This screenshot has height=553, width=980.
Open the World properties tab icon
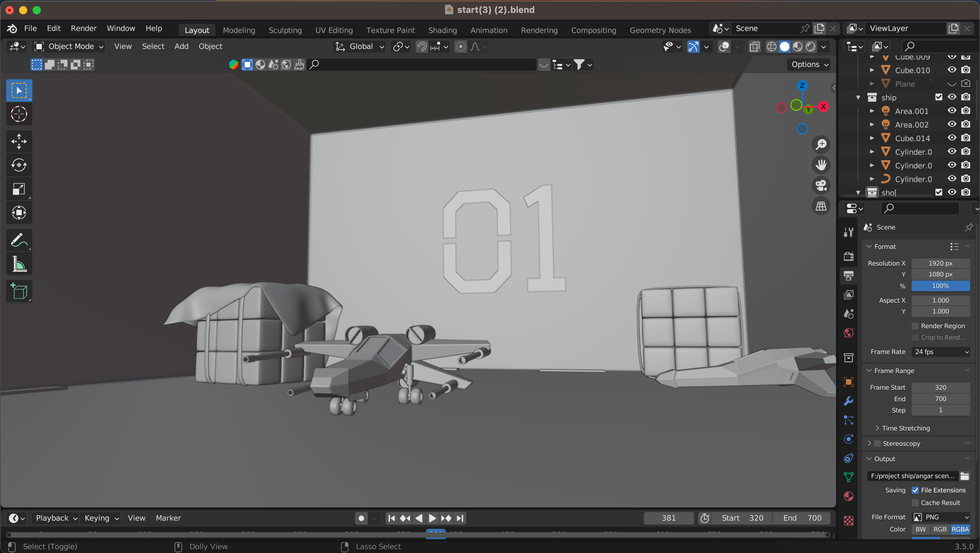point(848,333)
